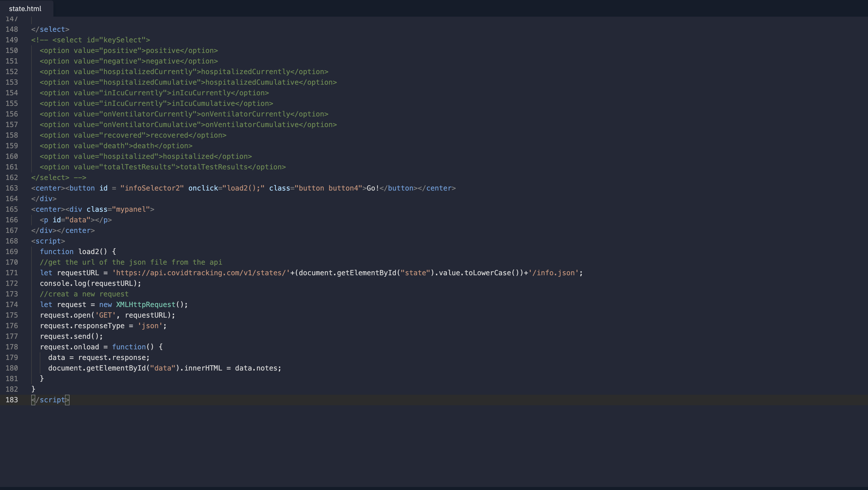Click the Go! button text in code
The image size is (868, 490).
coord(373,188)
